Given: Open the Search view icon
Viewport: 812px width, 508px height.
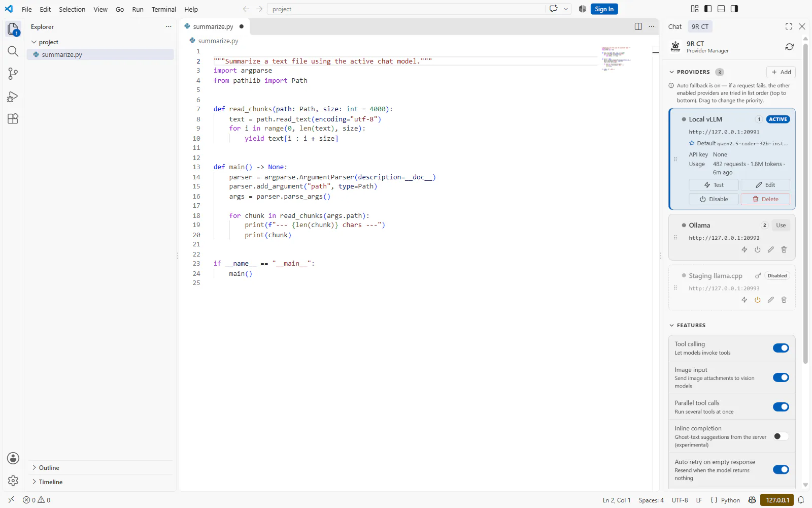Looking at the screenshot, I should 13,51.
